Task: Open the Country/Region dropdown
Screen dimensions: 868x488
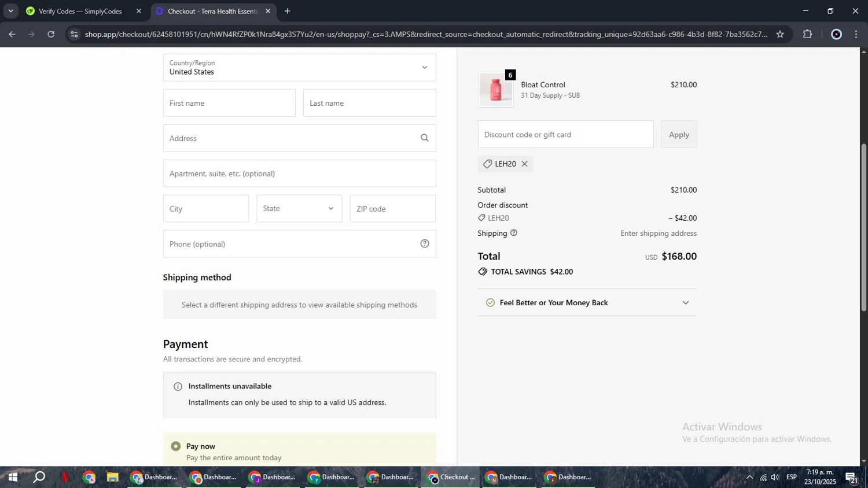Action: click(x=299, y=68)
